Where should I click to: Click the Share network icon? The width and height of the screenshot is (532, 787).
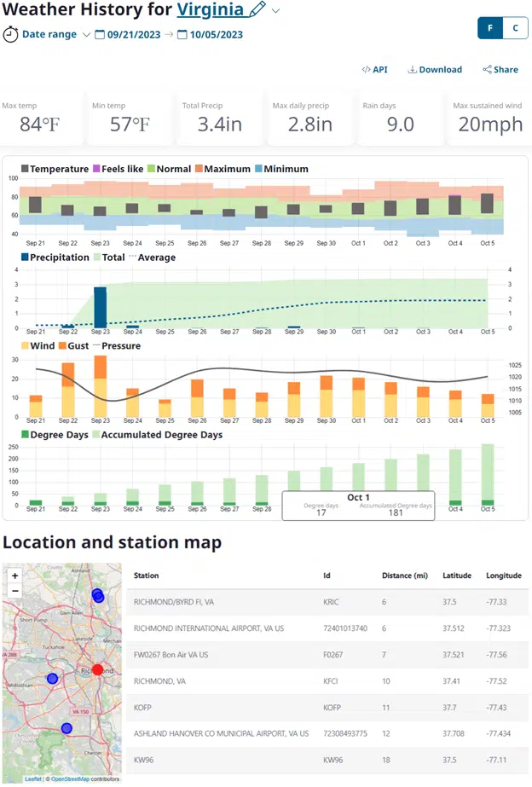487,70
